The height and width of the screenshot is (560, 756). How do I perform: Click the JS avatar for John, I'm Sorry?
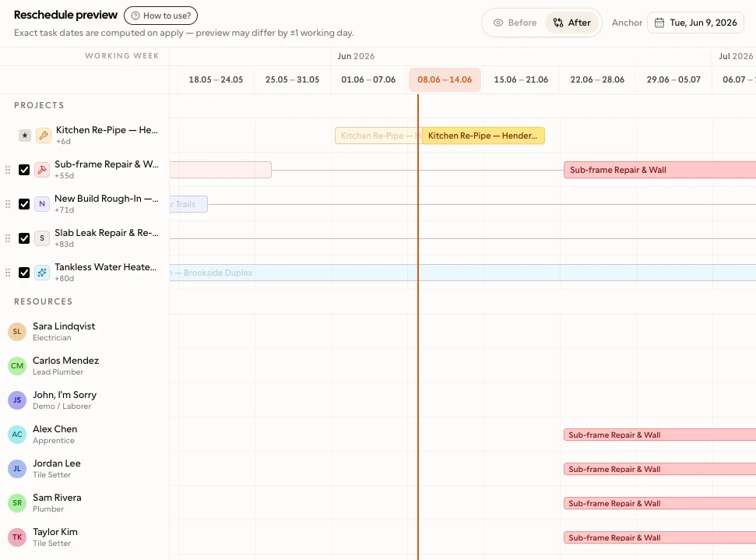coord(17,400)
